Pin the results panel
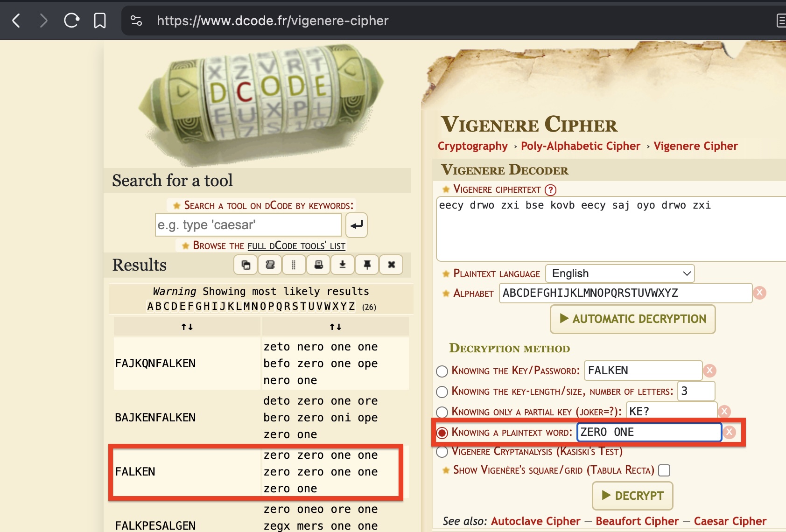The image size is (786, 532). point(367,265)
